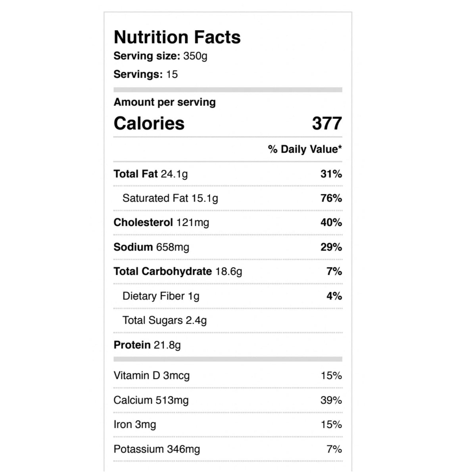This screenshot has height=476, width=476.
Task: Click the Sodium 658mg label
Action: pyautogui.click(x=151, y=247)
